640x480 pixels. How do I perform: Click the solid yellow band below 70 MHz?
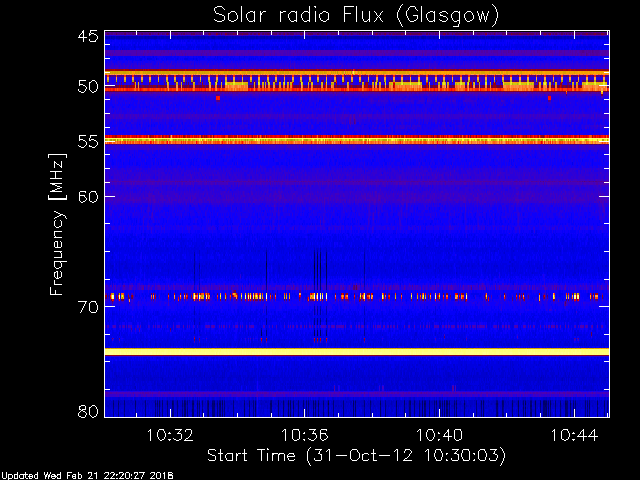tap(357, 352)
